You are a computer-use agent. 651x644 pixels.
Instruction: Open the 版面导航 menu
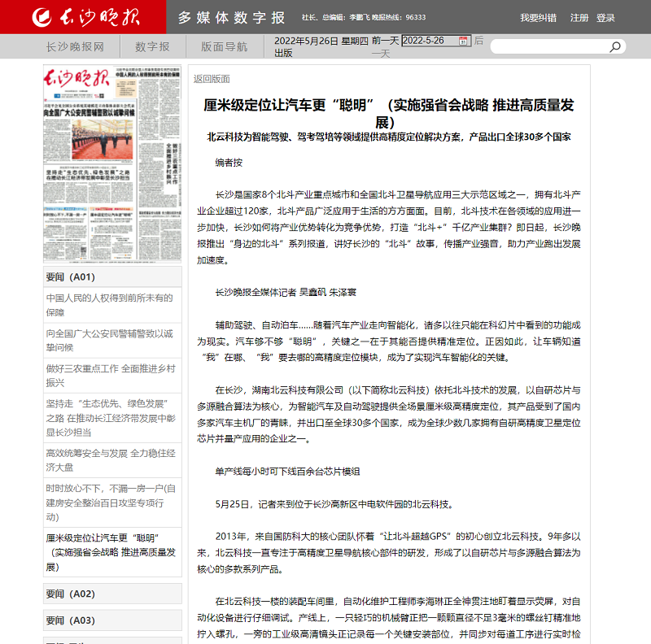tap(224, 46)
